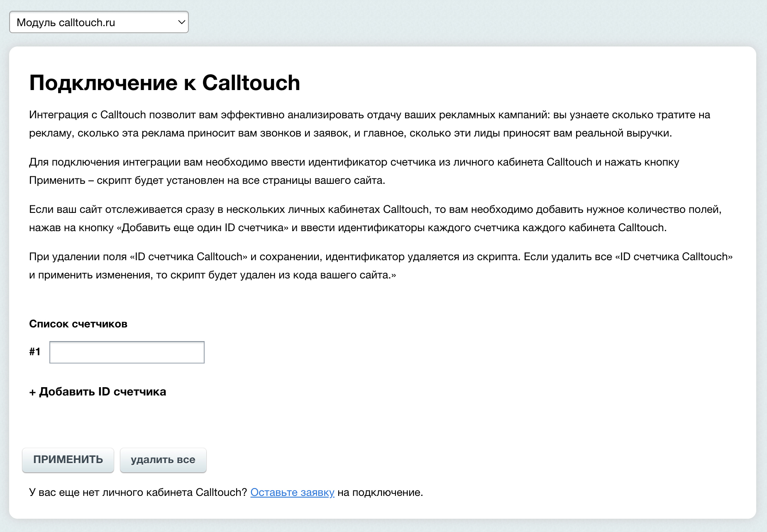
Task: Apply the Calltouch integration settings
Action: coord(68,460)
